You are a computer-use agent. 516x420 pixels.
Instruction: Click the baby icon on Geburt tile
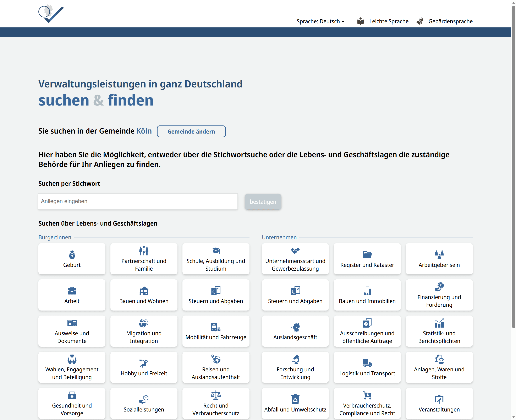(x=72, y=254)
